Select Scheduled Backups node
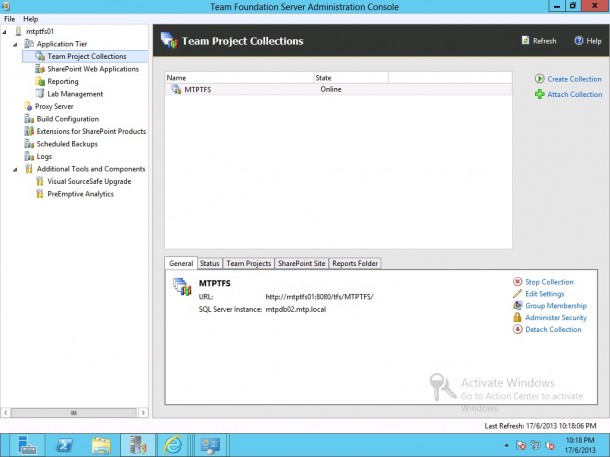610x457 pixels. click(x=67, y=144)
